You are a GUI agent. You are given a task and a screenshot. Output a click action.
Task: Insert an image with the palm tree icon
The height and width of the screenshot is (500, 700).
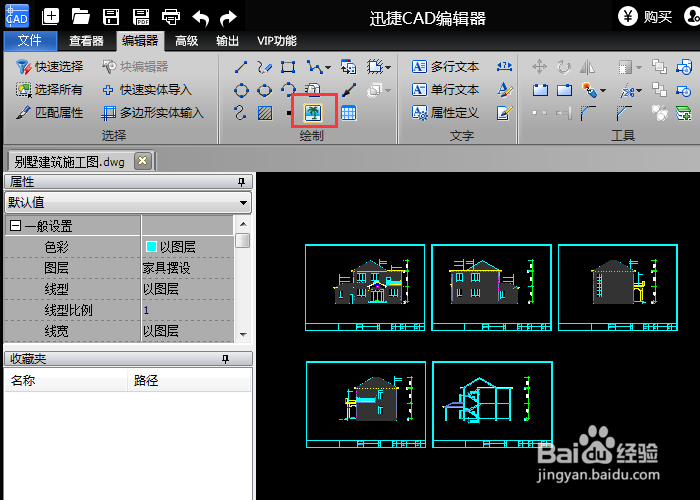click(313, 113)
